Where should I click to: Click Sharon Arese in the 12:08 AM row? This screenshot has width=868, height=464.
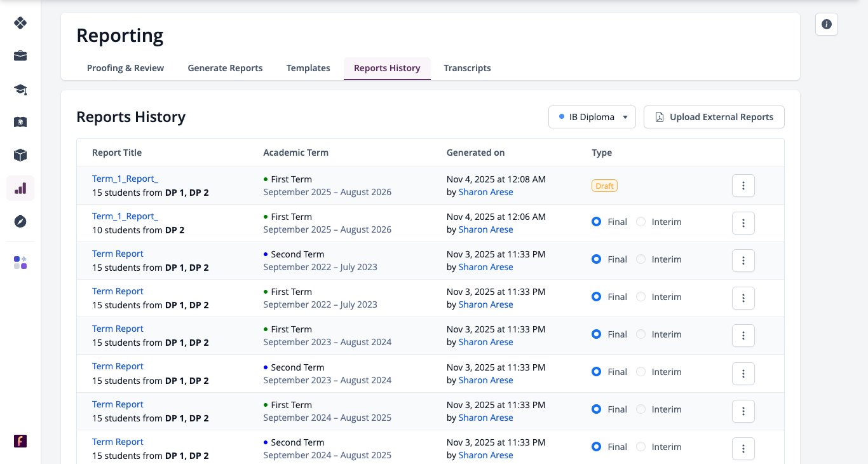[485, 192]
